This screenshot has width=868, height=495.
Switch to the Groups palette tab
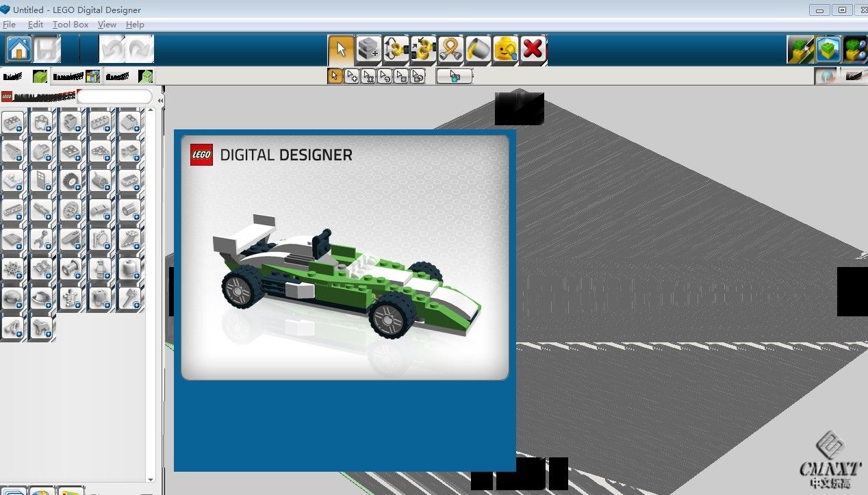[128, 76]
